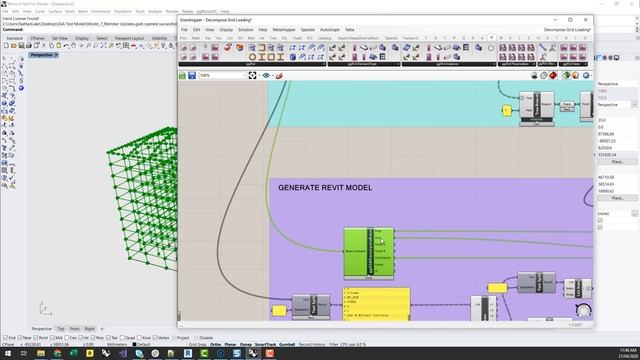Click the Zoom Extents icon in Grasshopper canvas toolbar
This screenshot has height=360, width=640.
click(253, 76)
